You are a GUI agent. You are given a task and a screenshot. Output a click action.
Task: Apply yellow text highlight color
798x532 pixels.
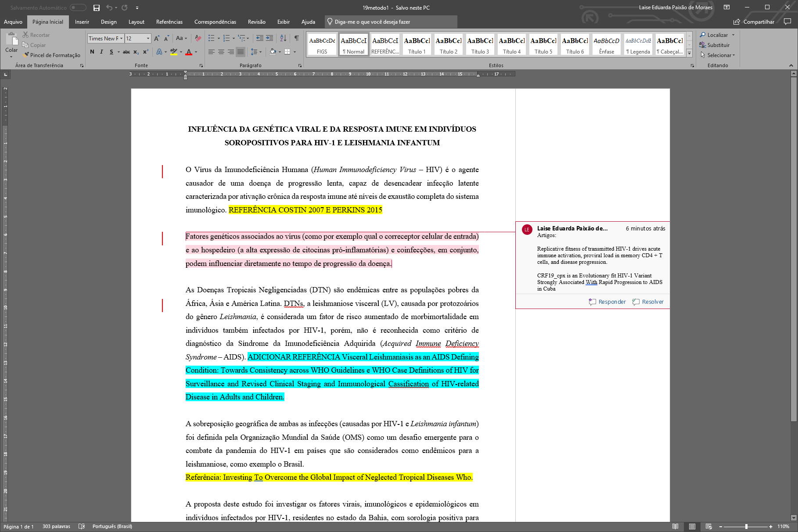click(174, 52)
